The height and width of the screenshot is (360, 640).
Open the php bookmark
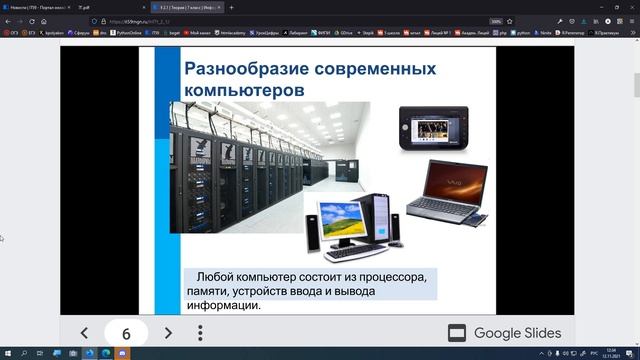(x=500, y=33)
